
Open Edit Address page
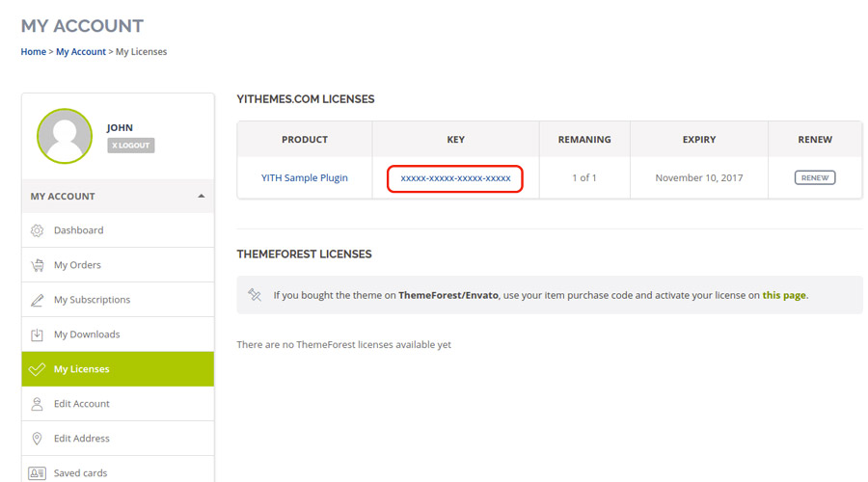[118, 439]
